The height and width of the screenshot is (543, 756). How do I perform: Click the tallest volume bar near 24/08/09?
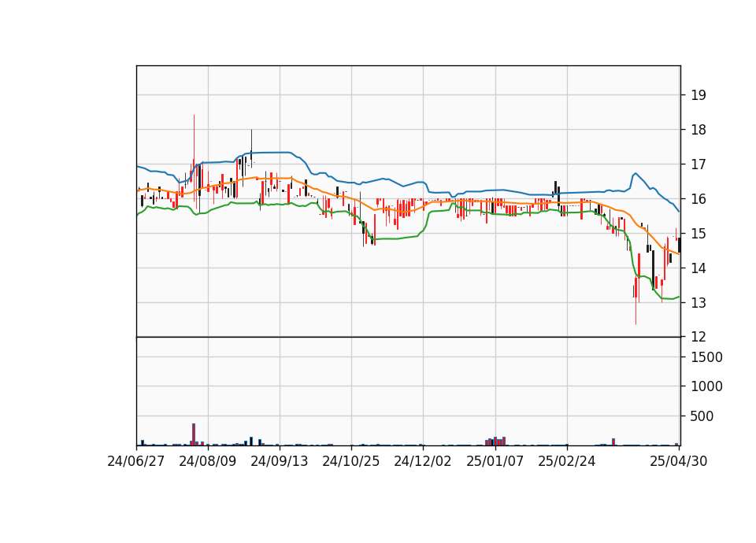(194, 434)
